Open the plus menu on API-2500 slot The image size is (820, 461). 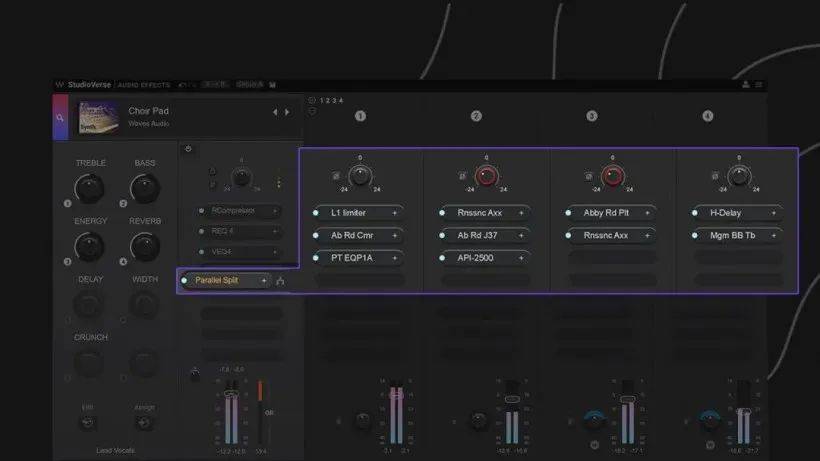(x=521, y=258)
